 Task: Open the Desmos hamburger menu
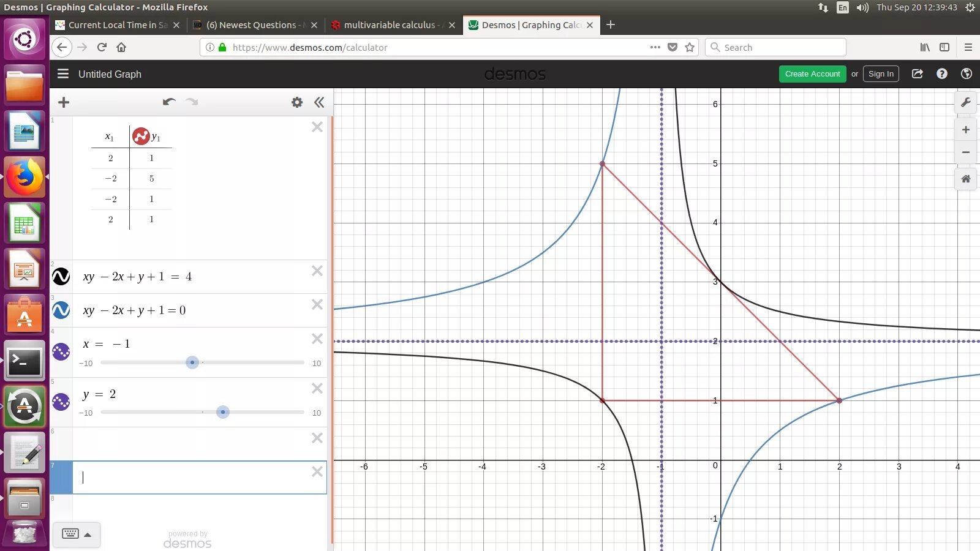pyautogui.click(x=63, y=74)
